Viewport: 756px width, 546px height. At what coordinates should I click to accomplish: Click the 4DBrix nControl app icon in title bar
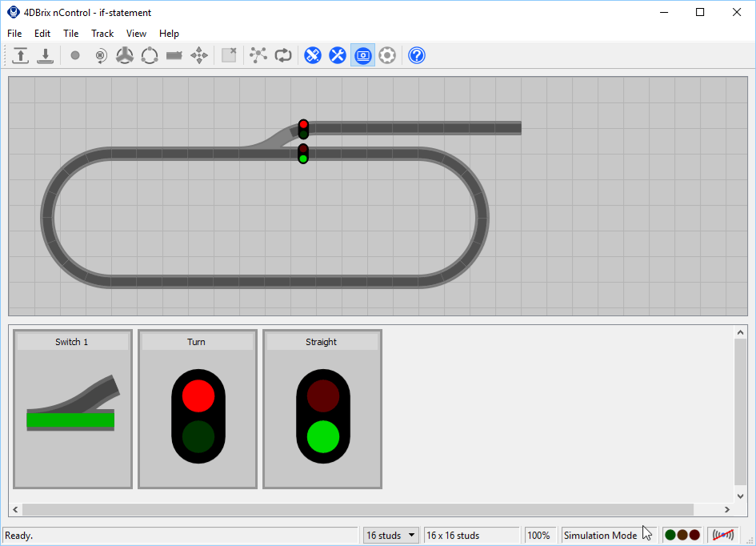click(13, 12)
